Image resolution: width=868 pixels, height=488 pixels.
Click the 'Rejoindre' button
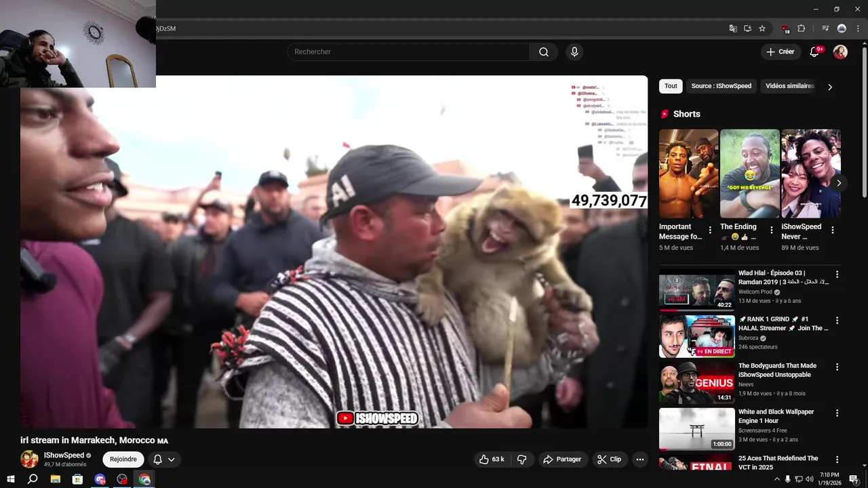(x=123, y=460)
